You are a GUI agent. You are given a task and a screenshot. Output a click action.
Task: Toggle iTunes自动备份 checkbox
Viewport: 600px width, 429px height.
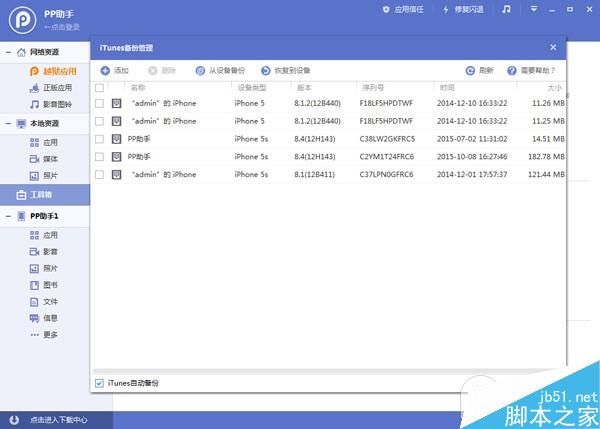[99, 383]
